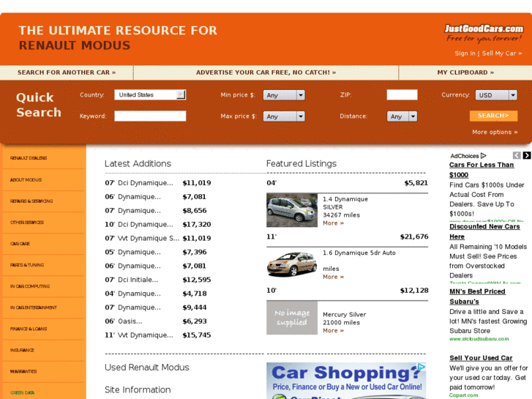The height and width of the screenshot is (399, 532).
Task: Click More link for 1.4 Dynamique
Action: click(333, 223)
